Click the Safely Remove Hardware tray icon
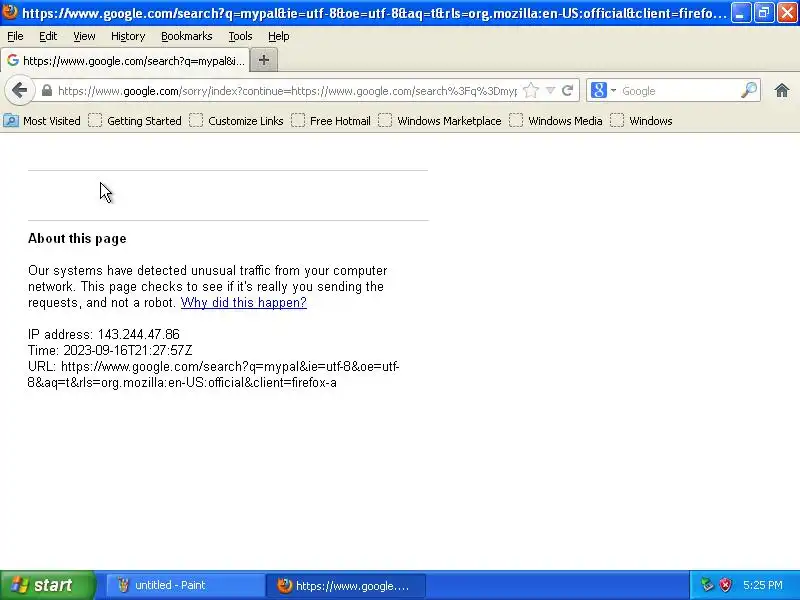 pyautogui.click(x=707, y=585)
